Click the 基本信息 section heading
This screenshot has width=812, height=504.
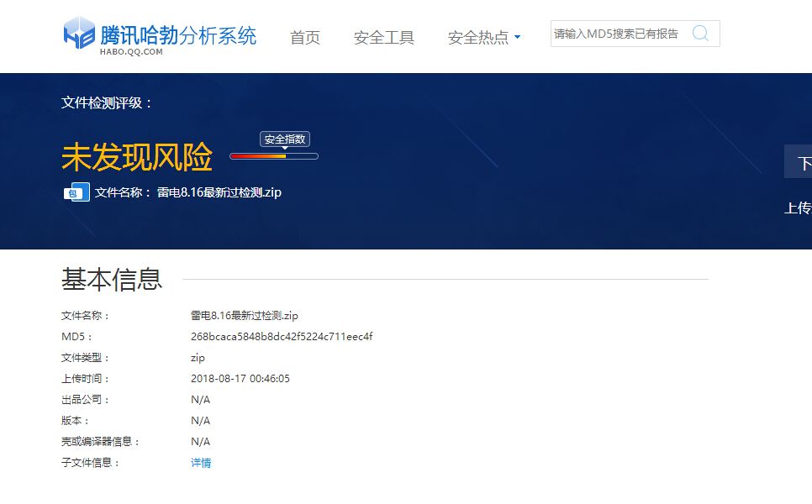(112, 280)
